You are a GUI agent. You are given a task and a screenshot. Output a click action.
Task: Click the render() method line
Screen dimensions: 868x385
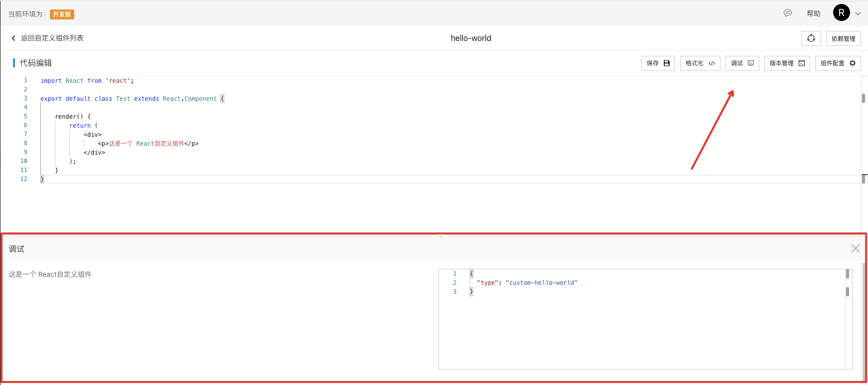[x=73, y=117]
